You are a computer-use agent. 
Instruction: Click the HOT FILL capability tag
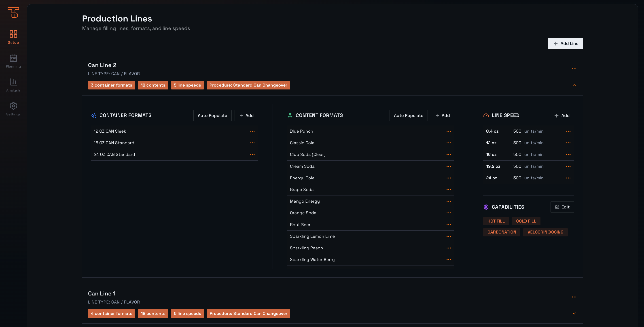(496, 221)
